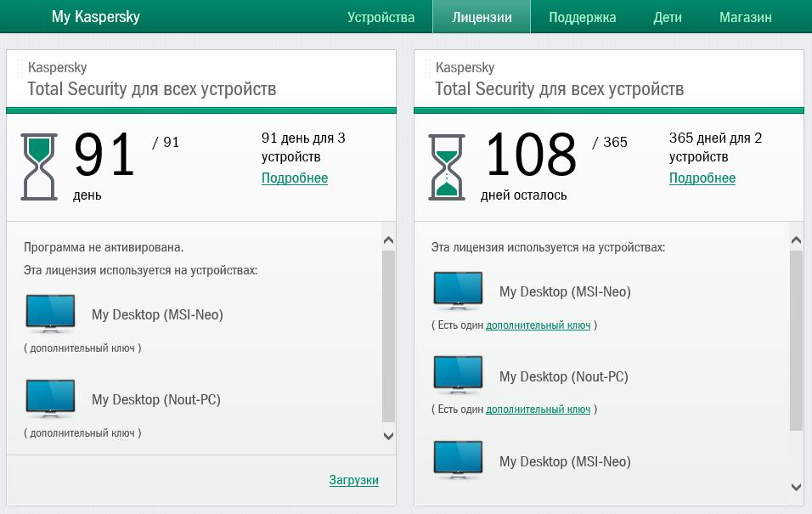Click the large 108 days remaining counter
812x514 pixels.
click(530, 154)
